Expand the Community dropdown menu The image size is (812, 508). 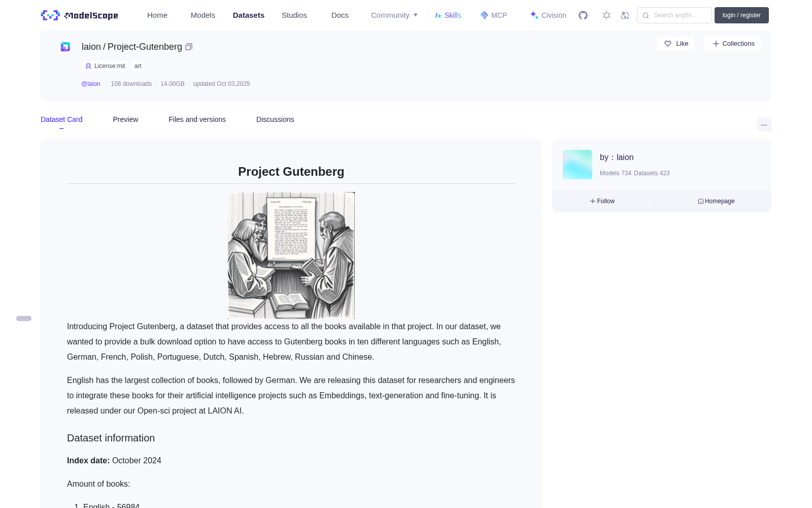click(394, 15)
